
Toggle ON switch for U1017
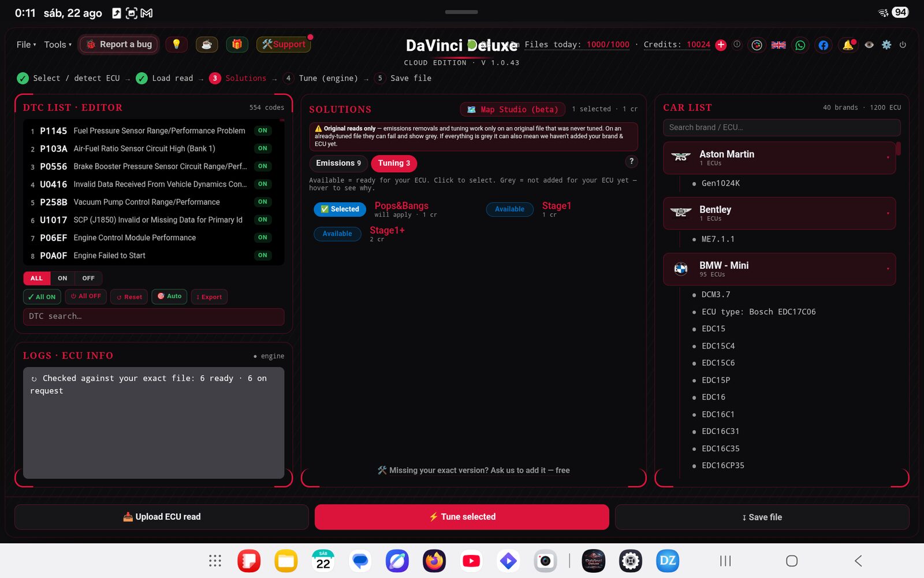point(263,220)
